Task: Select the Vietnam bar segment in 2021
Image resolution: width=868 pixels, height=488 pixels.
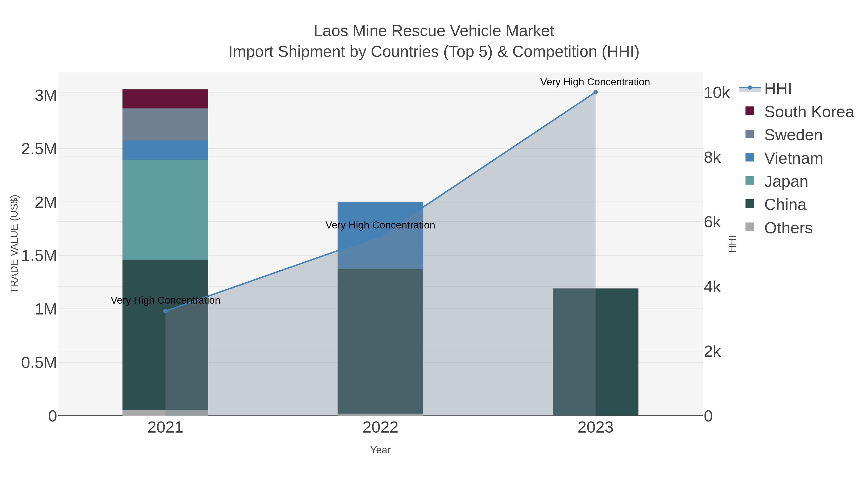Action: [x=165, y=150]
